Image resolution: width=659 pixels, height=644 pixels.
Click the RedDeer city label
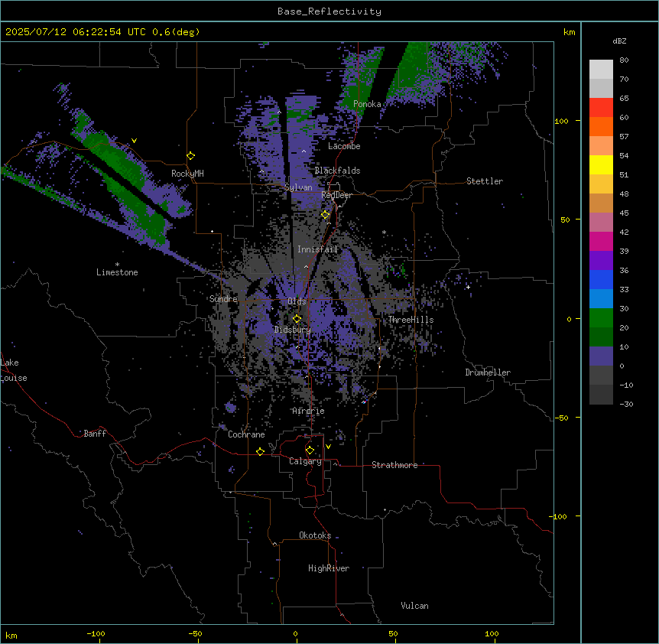pos(336,195)
